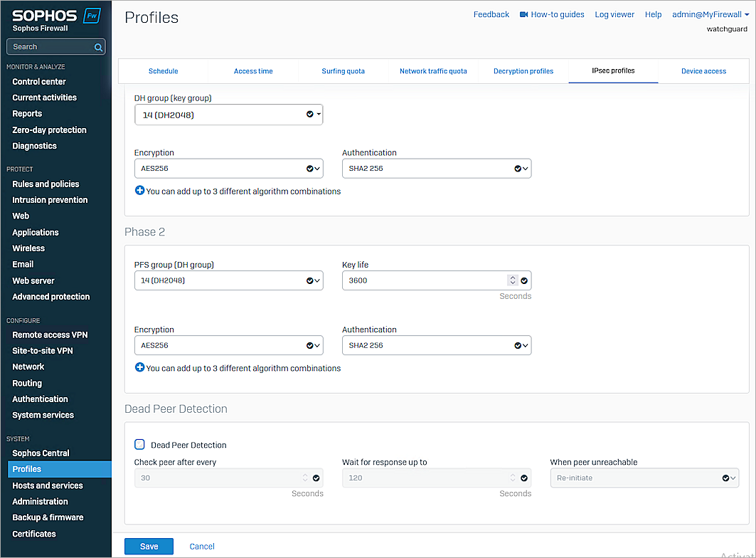Viewport: 756px width, 558px height.
Task: Click the Save button
Action: pos(149,546)
